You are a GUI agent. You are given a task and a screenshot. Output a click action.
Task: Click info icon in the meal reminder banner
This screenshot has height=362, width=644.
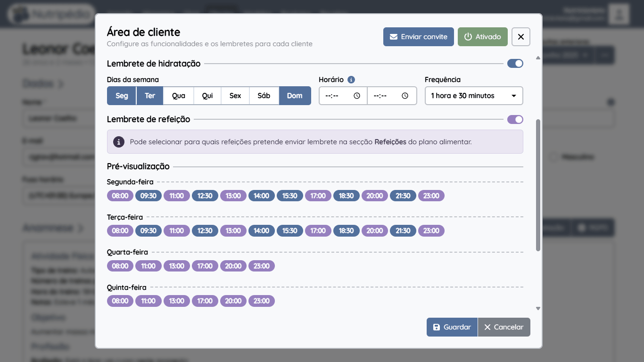point(119,141)
